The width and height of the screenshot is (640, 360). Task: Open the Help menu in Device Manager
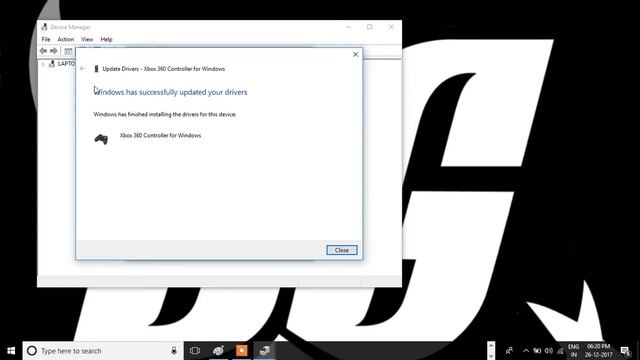pyautogui.click(x=106, y=39)
